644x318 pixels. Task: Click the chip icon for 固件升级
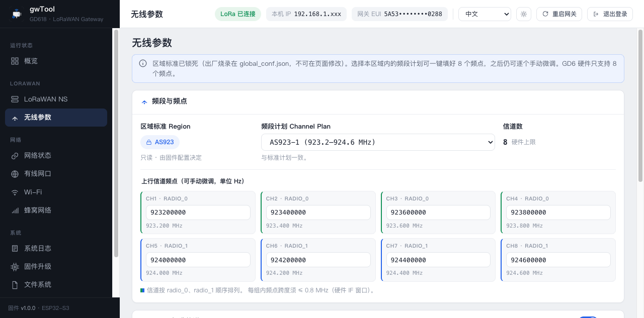(15, 266)
